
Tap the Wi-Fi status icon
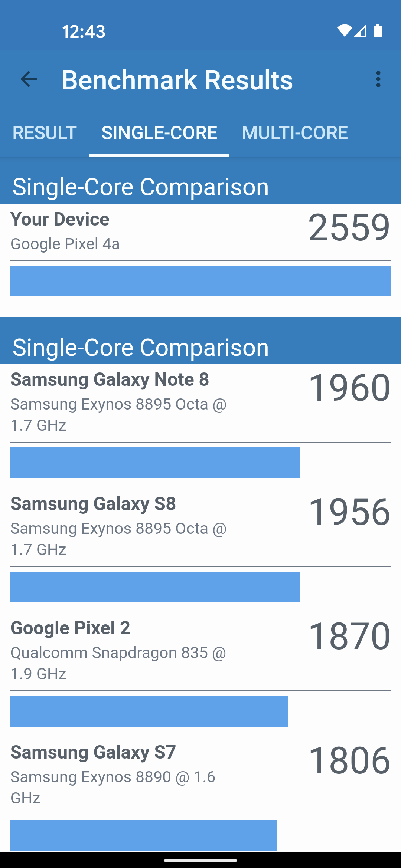[344, 31]
